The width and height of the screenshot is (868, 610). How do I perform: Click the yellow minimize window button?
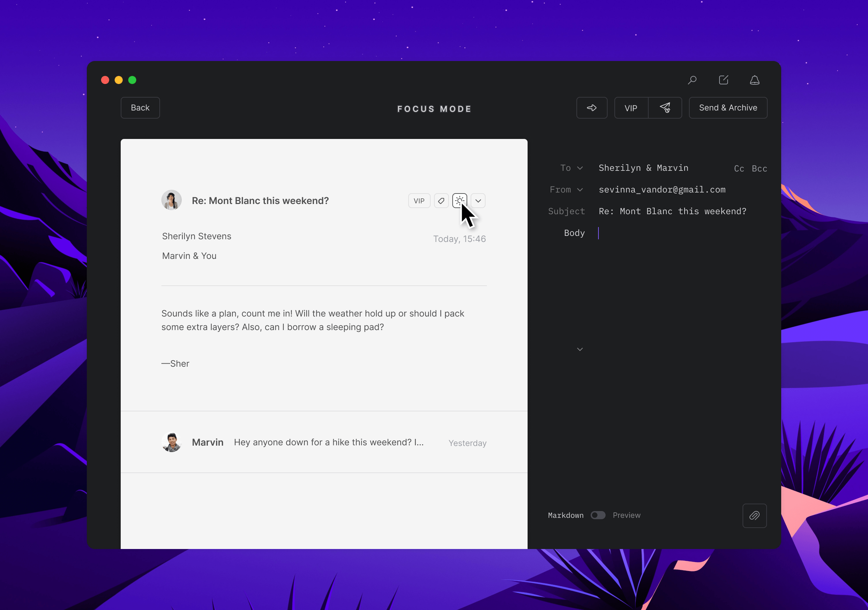tap(119, 80)
